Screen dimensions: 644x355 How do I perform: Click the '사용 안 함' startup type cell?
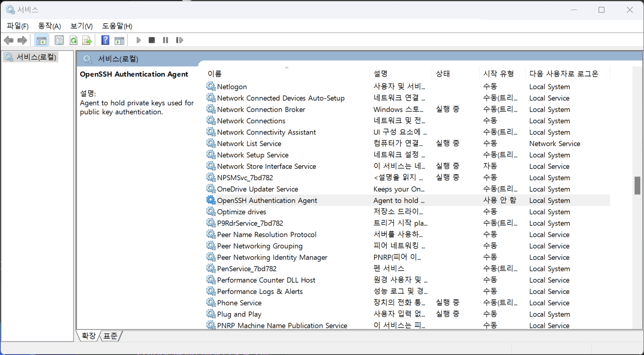(499, 200)
